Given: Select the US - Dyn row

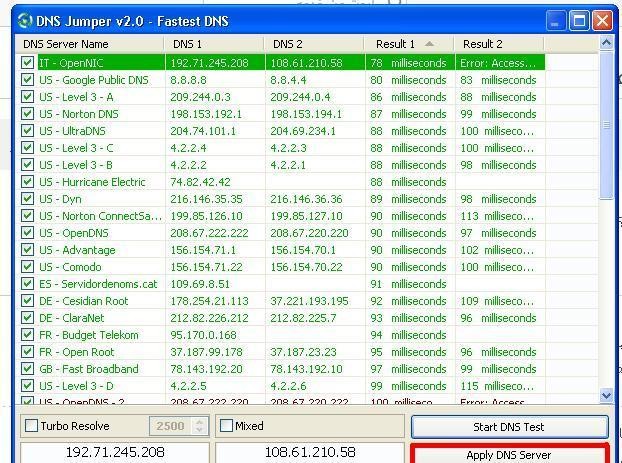Looking at the screenshot, I should [x=280, y=199].
